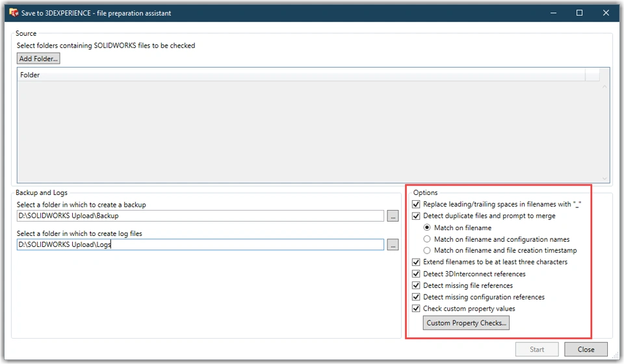
Task: Select Match on filename and file creation timestamp
Action: click(427, 250)
